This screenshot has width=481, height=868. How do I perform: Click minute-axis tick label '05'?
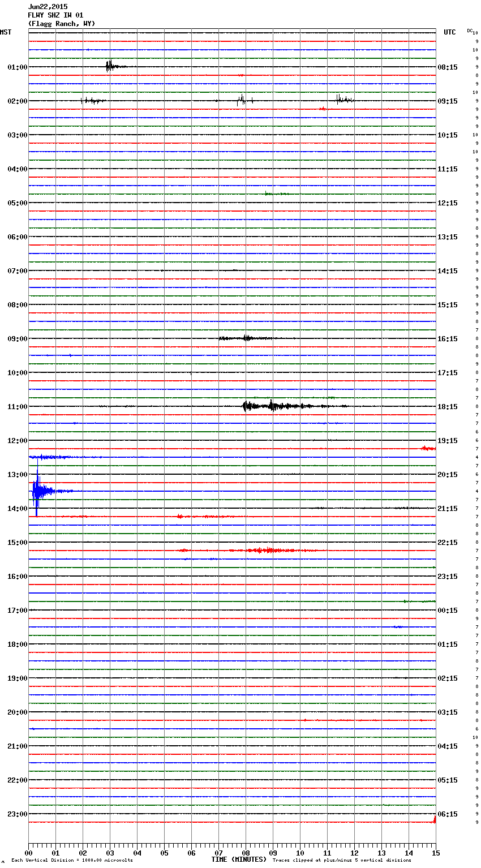pyautogui.click(x=164, y=853)
